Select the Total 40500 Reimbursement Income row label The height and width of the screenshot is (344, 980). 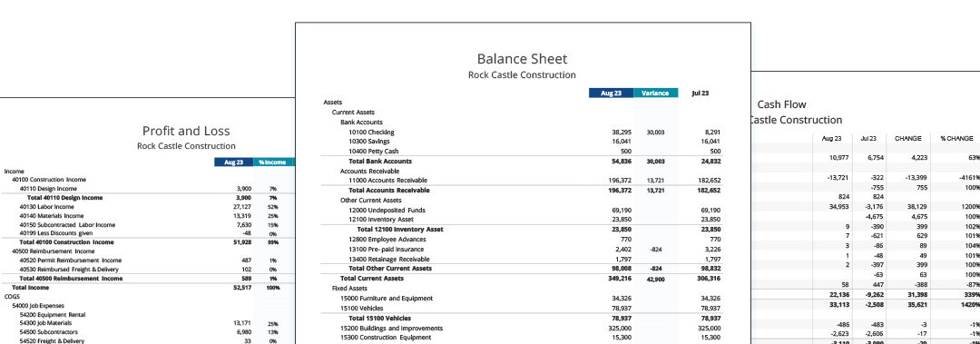[72, 279]
